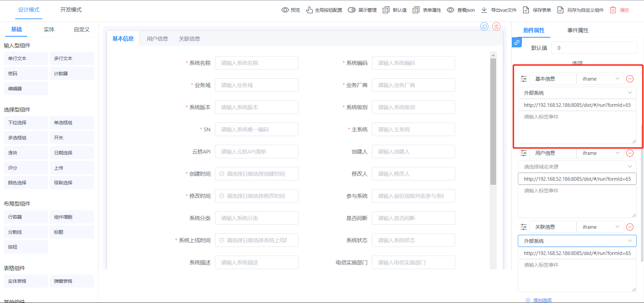Image resolution: width=644 pixels, height=303 pixels.
Task: Open the 预览 preview eye button
Action: click(290, 10)
